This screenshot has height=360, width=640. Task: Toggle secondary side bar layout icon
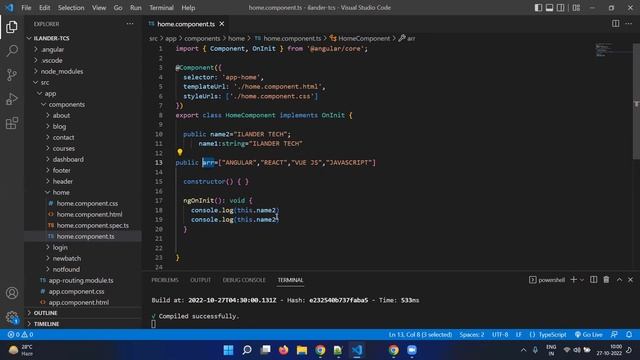(561, 7)
